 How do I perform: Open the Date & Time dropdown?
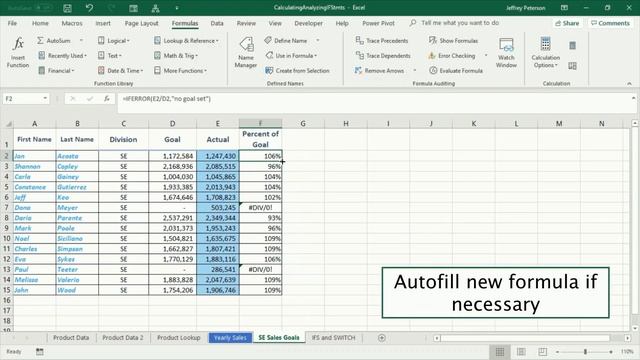coord(120,71)
